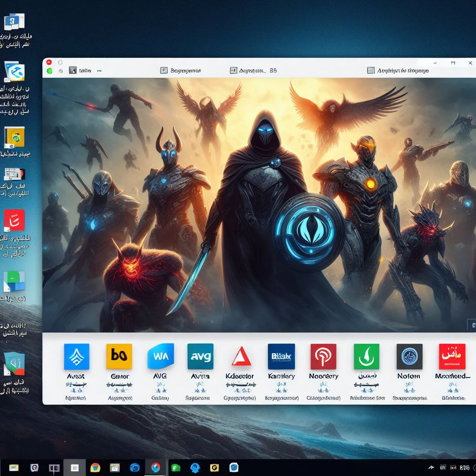Image resolution: width=476 pixels, height=476 pixels.
Task: Open the green folder icon in taskbar
Action: (176, 468)
